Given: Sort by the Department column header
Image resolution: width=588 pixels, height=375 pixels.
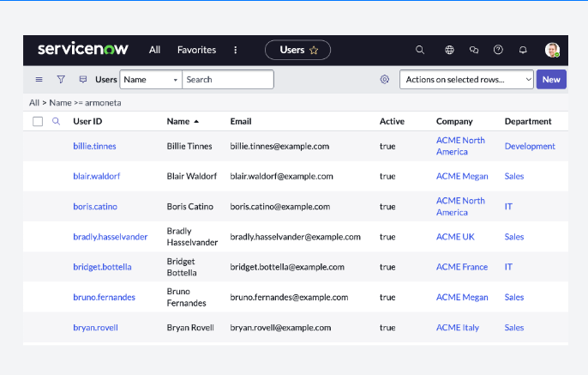Looking at the screenshot, I should coord(528,121).
